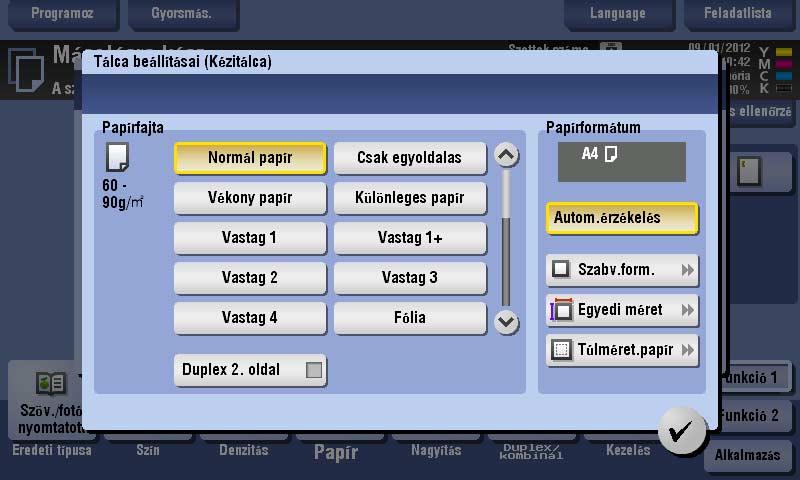Viewport: 800px width, 480px height.
Task: Click the plain paper icon under Papírfajta
Action: click(117, 157)
